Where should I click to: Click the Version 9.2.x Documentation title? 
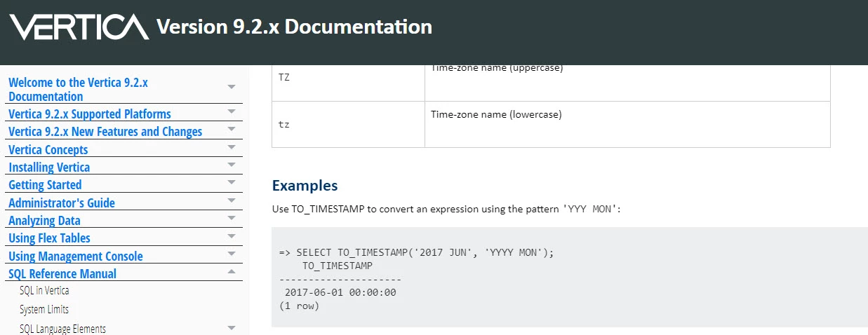point(294,27)
